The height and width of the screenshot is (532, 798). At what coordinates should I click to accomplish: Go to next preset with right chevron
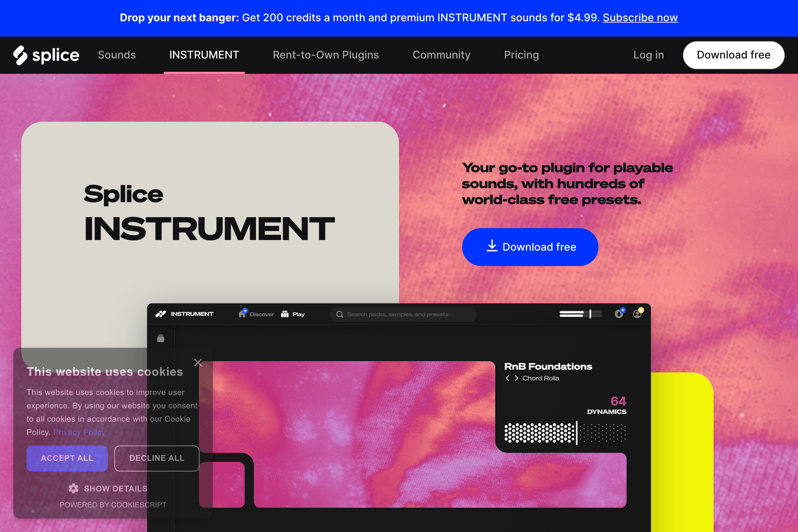click(x=516, y=378)
